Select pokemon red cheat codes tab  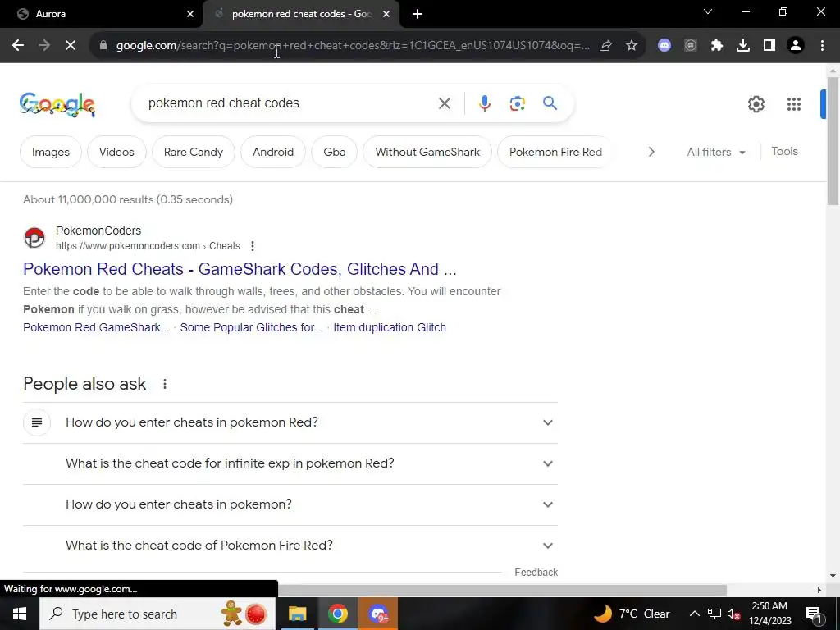pos(301,14)
